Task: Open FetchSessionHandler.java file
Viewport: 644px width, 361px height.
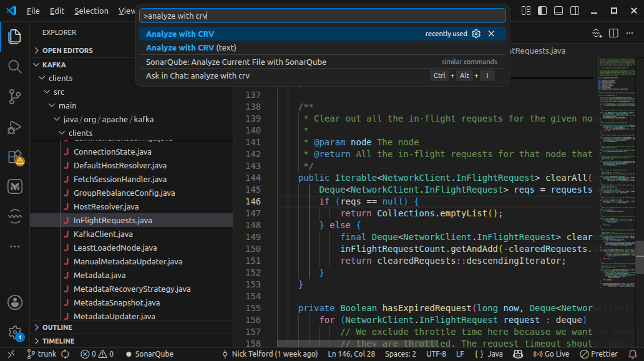Action: coord(132,180)
